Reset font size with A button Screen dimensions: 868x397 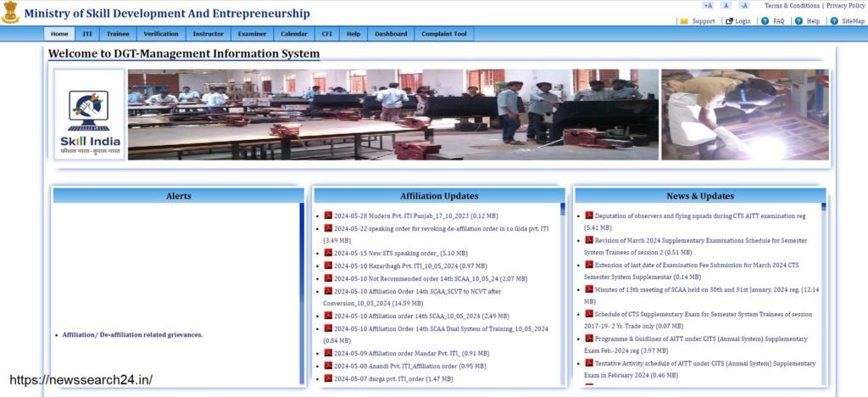726,6
